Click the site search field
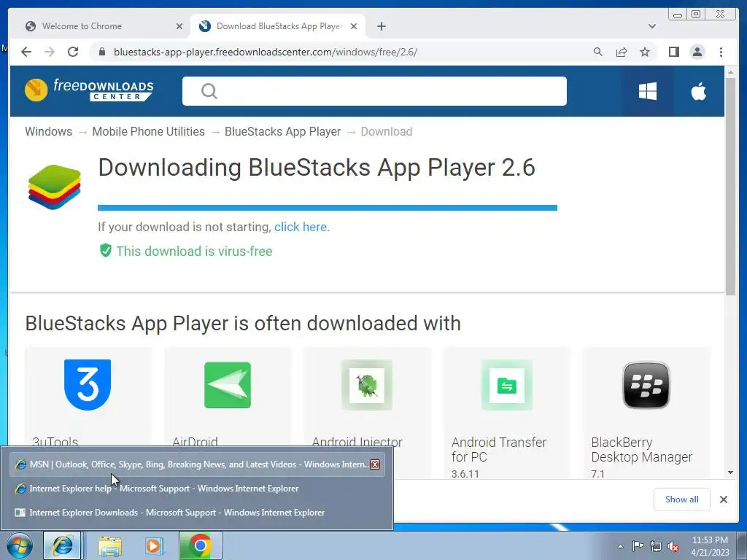Viewport: 747px width, 560px height. 374,91
